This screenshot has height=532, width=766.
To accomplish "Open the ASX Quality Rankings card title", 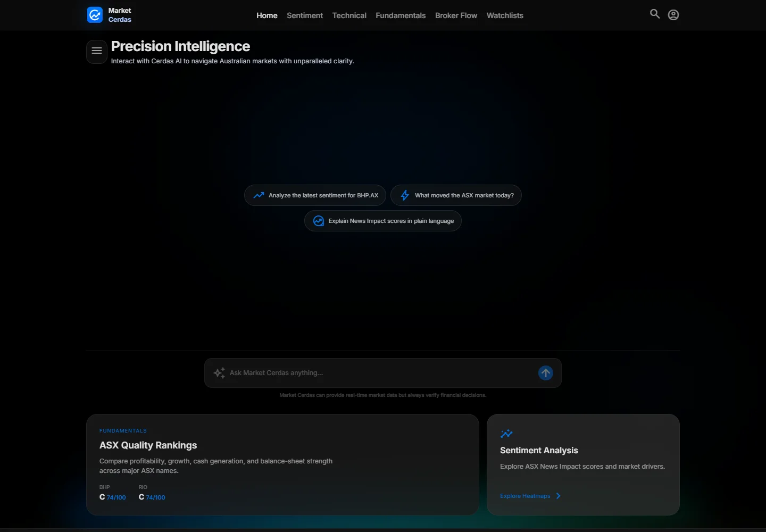I will pos(148,445).
